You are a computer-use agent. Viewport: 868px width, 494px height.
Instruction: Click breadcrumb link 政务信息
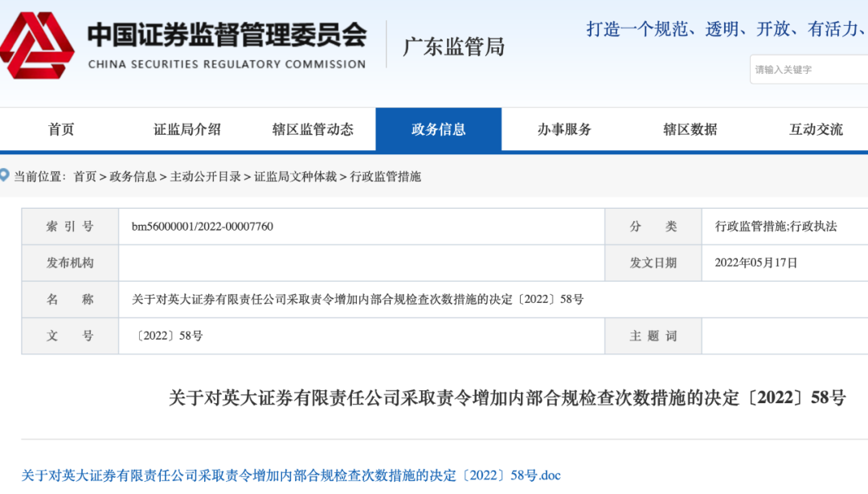133,177
